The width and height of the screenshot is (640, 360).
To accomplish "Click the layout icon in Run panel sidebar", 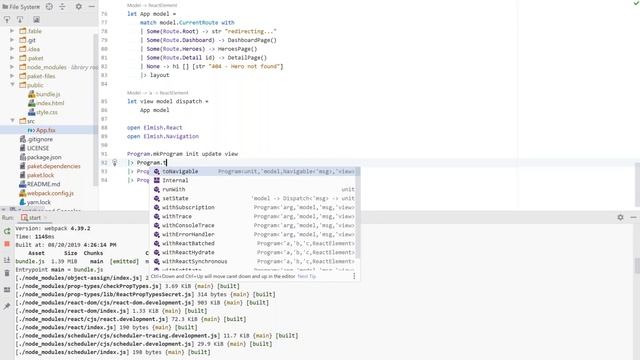I will pos(7,289).
